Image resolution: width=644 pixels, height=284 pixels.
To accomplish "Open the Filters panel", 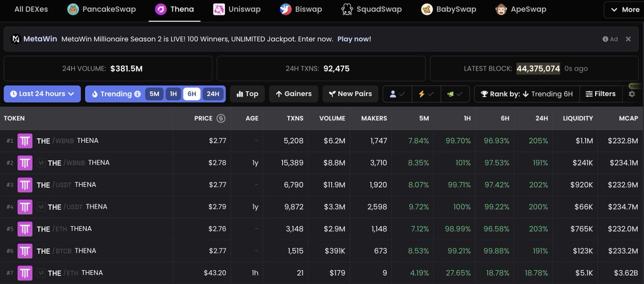I will (x=601, y=94).
